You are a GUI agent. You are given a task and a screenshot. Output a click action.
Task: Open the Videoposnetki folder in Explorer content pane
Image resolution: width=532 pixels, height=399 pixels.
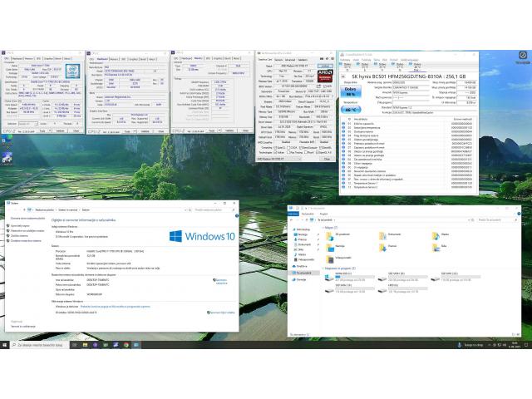click(338, 259)
